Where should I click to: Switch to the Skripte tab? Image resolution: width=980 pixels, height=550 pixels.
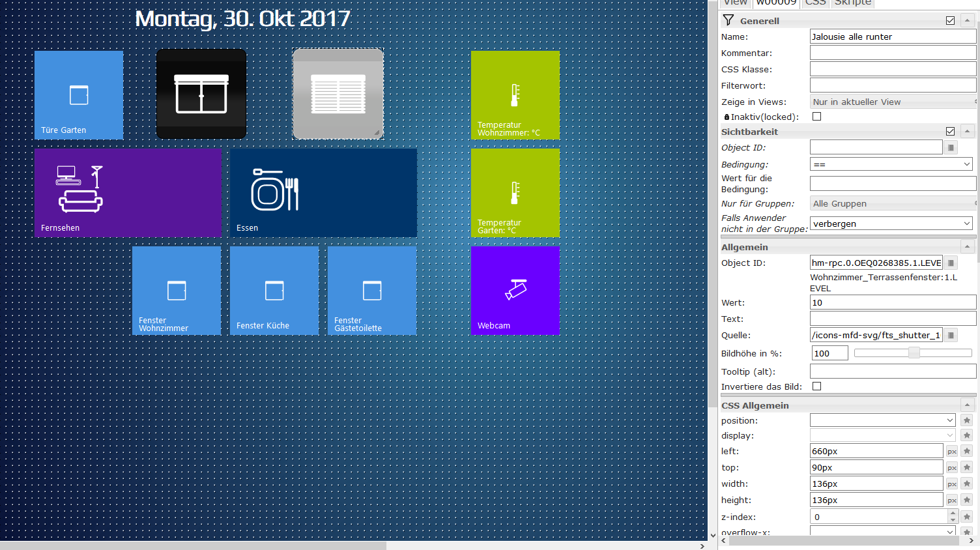[852, 3]
